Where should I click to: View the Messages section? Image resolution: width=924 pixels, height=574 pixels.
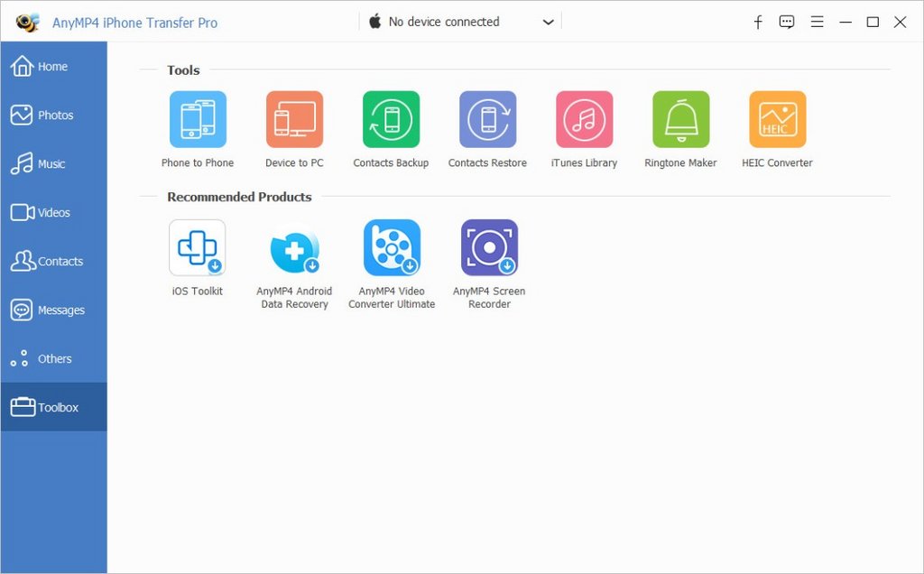coord(53,310)
